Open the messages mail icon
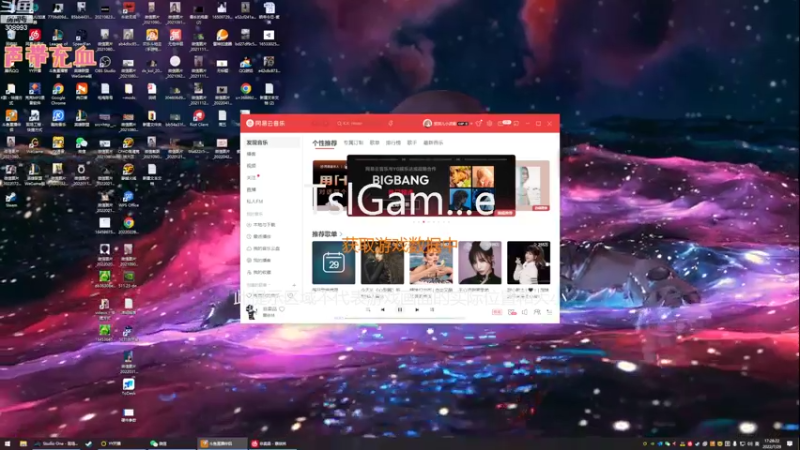This screenshot has height=450, width=800. (x=501, y=123)
